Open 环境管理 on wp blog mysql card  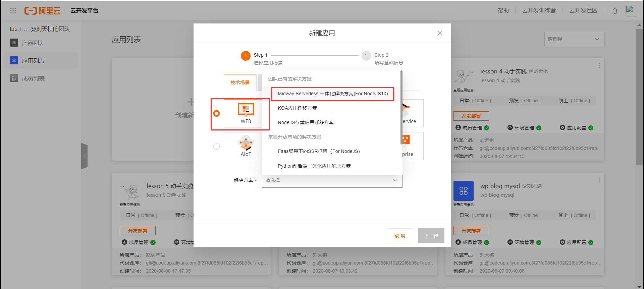(524, 242)
